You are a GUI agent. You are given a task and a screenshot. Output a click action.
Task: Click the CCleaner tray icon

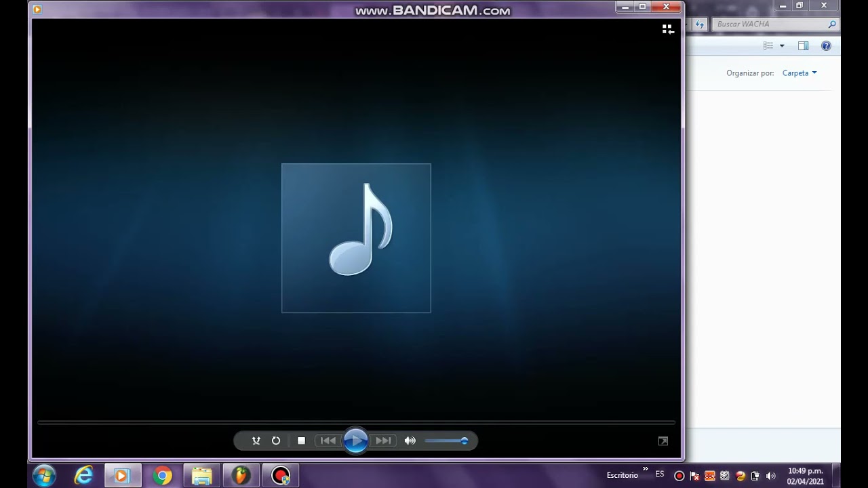click(x=710, y=476)
